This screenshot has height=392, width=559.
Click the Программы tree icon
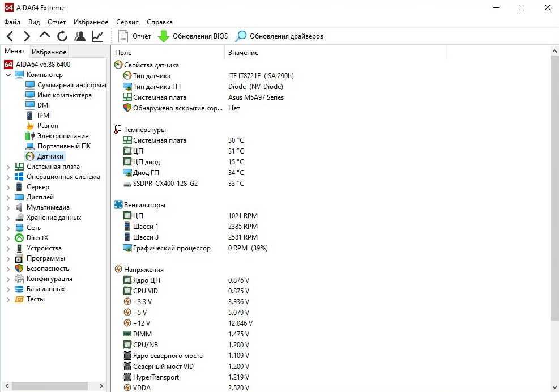(x=19, y=259)
